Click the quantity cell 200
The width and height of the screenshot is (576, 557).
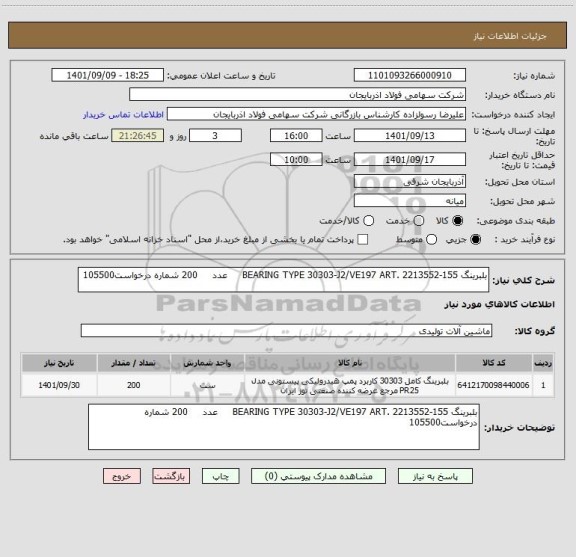(134, 385)
